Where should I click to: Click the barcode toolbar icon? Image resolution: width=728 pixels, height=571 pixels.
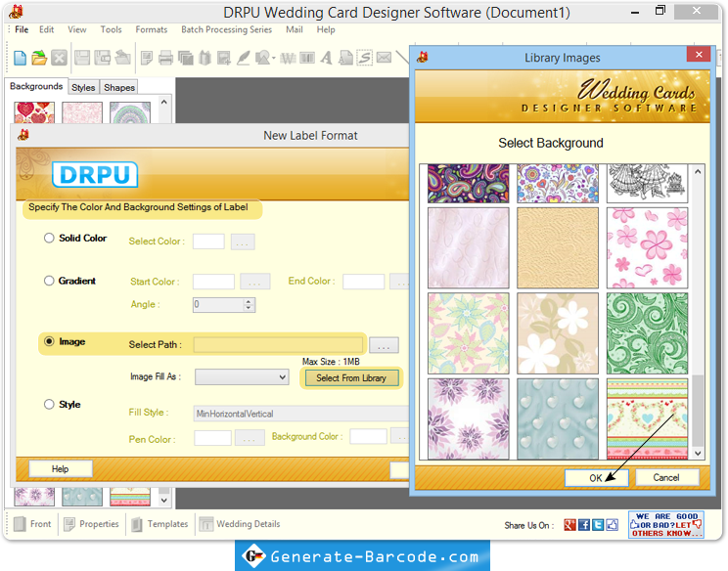tap(307, 58)
